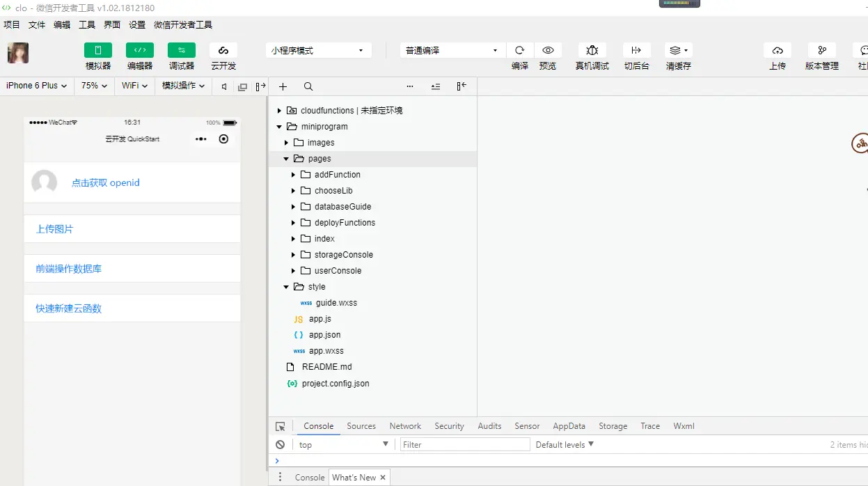Click the three-dot more options in file explorer
868x486 pixels.
pos(410,86)
